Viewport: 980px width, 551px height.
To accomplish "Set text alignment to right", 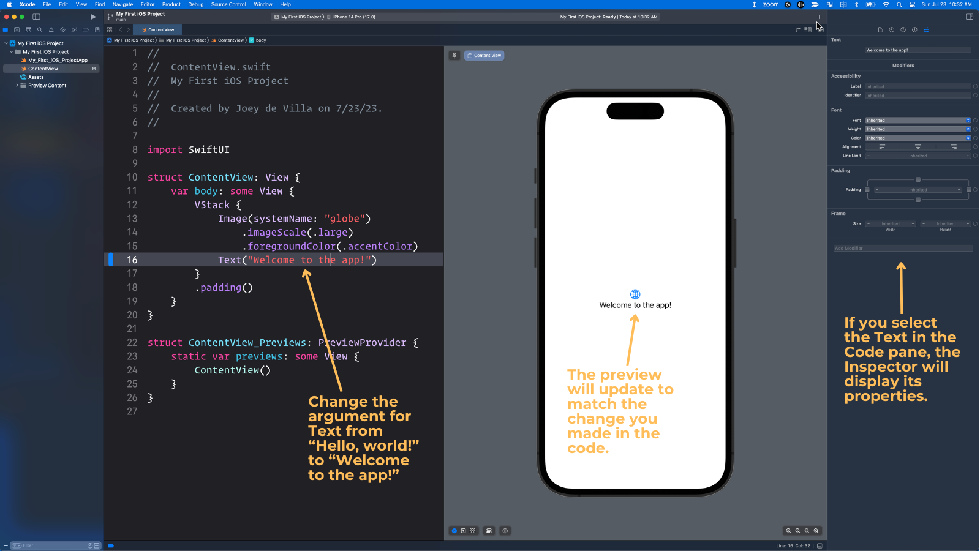I will click(954, 147).
